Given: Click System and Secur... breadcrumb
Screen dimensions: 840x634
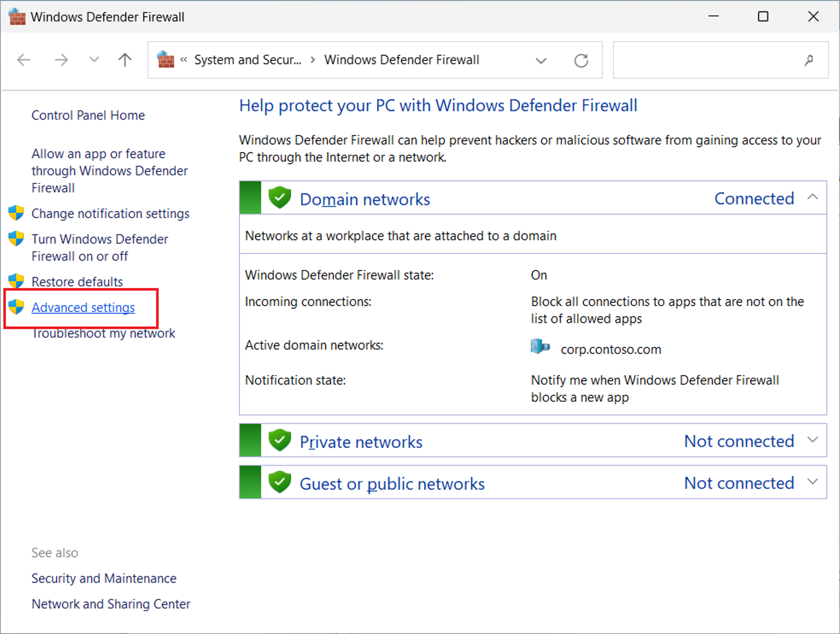Looking at the screenshot, I should [248, 60].
